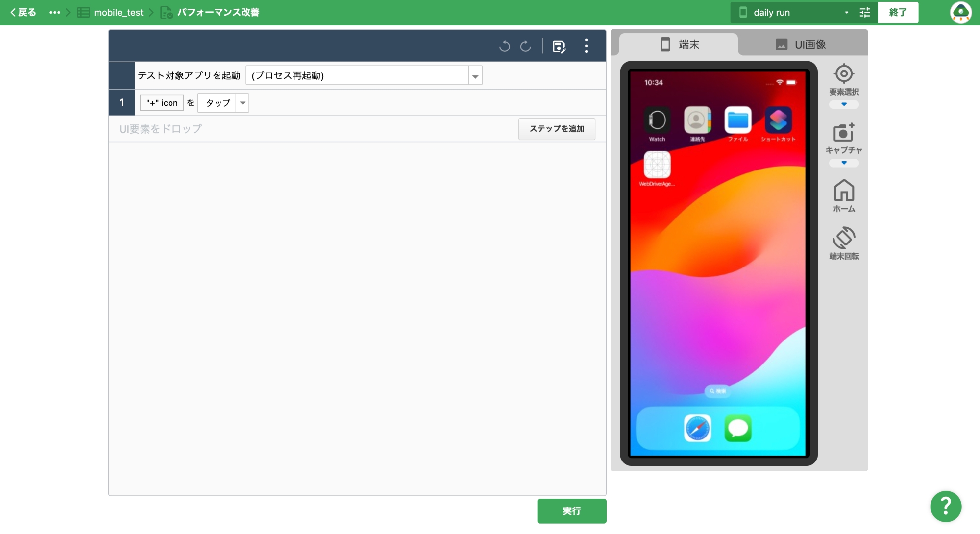Click the undo arrow icon
Viewport: 980px width, 534px height.
pos(504,46)
